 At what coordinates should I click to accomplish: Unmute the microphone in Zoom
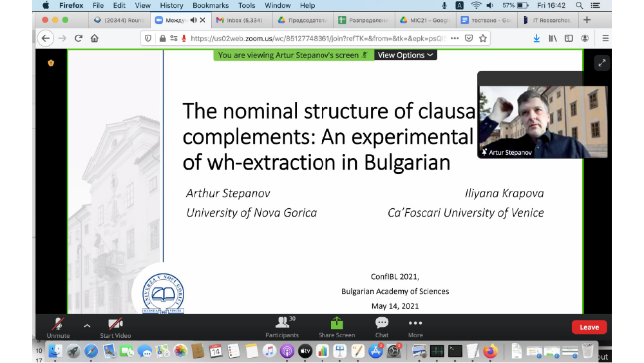[x=58, y=327]
